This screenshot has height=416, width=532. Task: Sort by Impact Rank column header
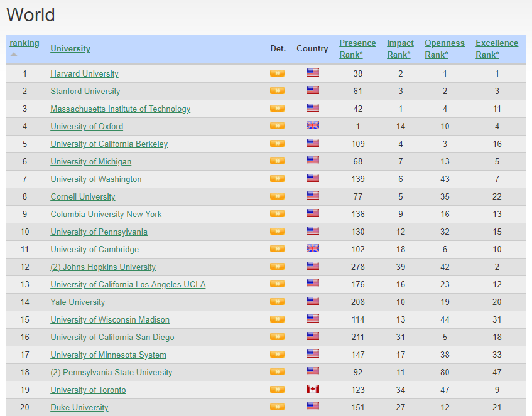point(400,49)
